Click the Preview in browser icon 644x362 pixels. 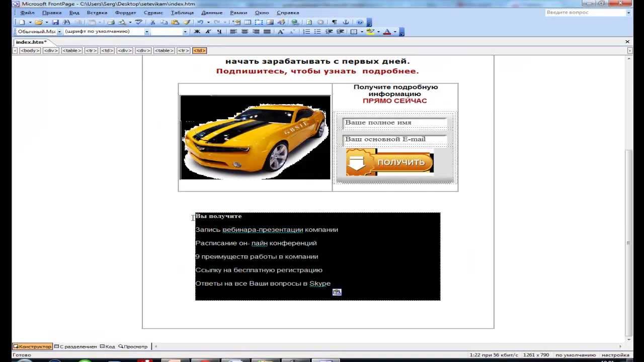[122, 22]
